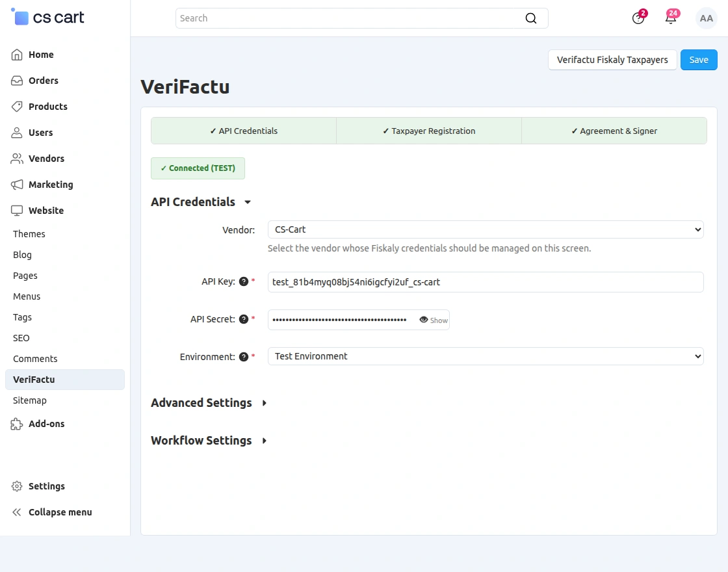Open the Blog submenu item
The width and height of the screenshot is (728, 572).
point(22,255)
